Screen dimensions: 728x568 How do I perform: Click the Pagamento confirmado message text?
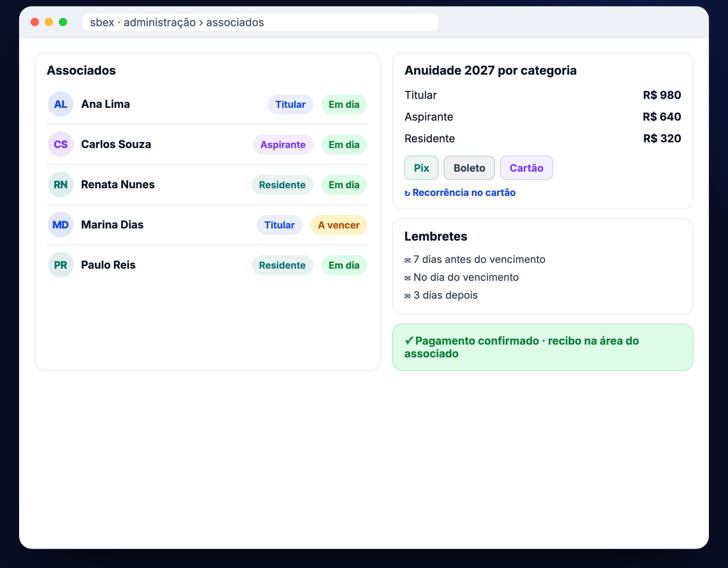pyautogui.click(x=522, y=347)
